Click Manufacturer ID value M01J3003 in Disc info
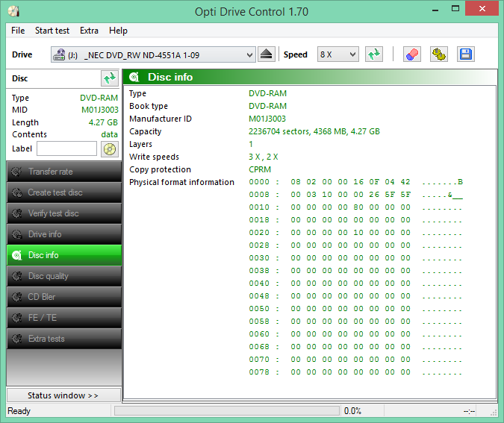This screenshot has width=504, height=423. click(267, 119)
